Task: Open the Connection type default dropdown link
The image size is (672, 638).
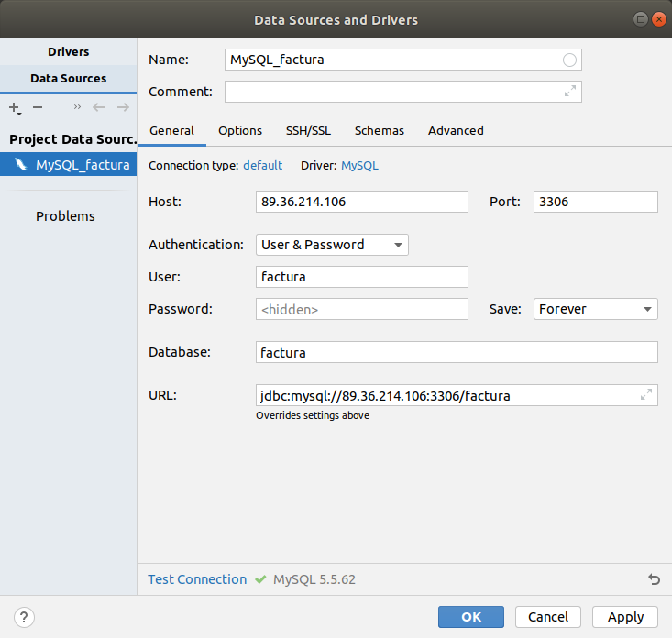Action: (x=262, y=166)
